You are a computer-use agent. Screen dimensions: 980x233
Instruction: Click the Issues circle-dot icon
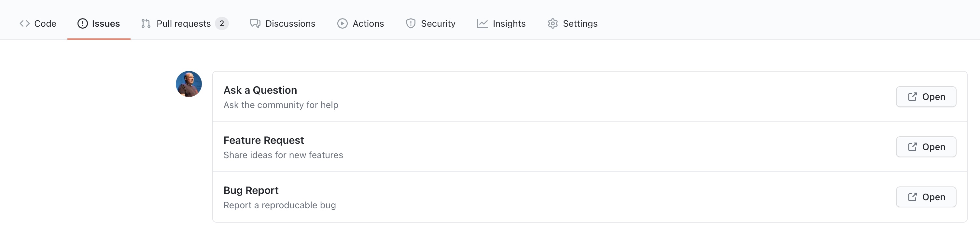tap(83, 23)
